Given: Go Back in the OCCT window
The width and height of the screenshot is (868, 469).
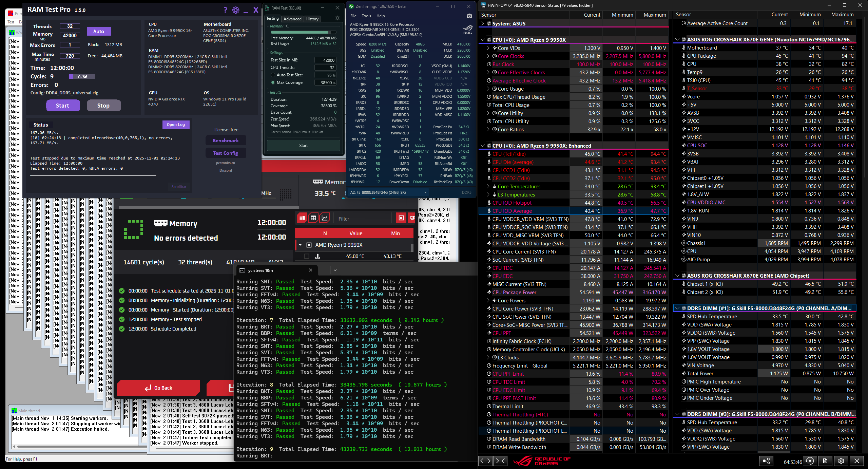Looking at the screenshot, I should click(158, 388).
